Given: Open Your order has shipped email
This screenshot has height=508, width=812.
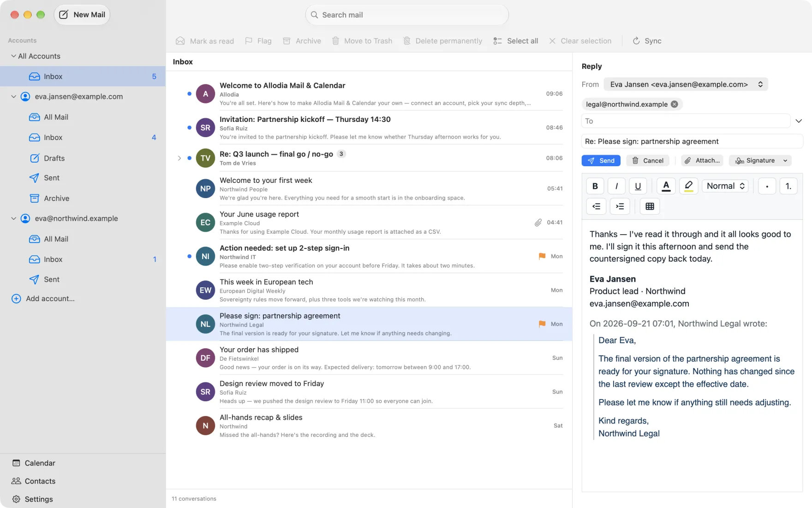Looking at the screenshot, I should [369, 358].
